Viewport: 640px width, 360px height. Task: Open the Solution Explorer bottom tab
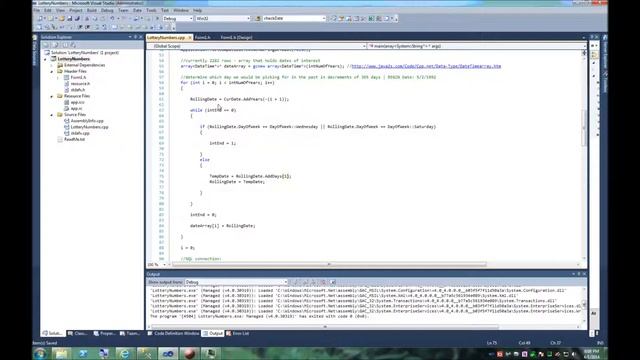(52, 333)
